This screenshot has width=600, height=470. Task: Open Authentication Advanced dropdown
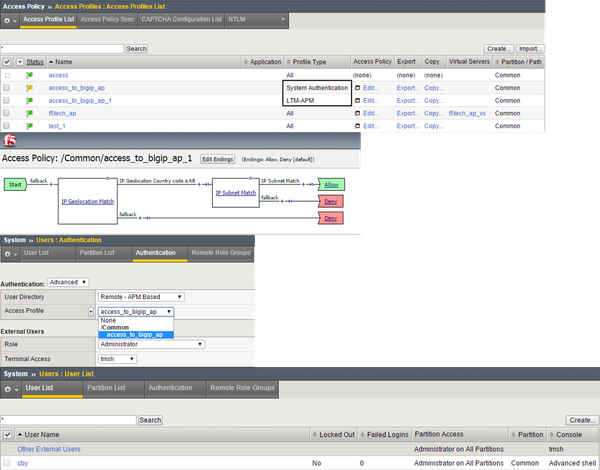pos(68,282)
